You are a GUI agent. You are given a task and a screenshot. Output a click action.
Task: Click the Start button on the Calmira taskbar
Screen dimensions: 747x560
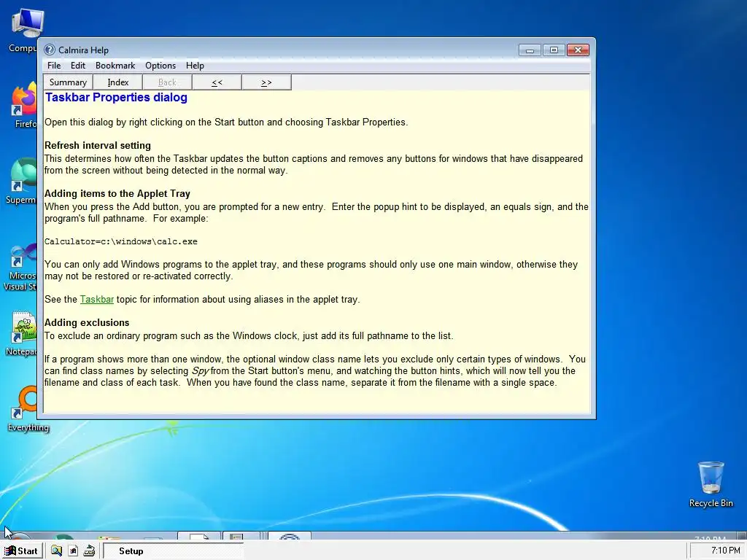tap(21, 551)
